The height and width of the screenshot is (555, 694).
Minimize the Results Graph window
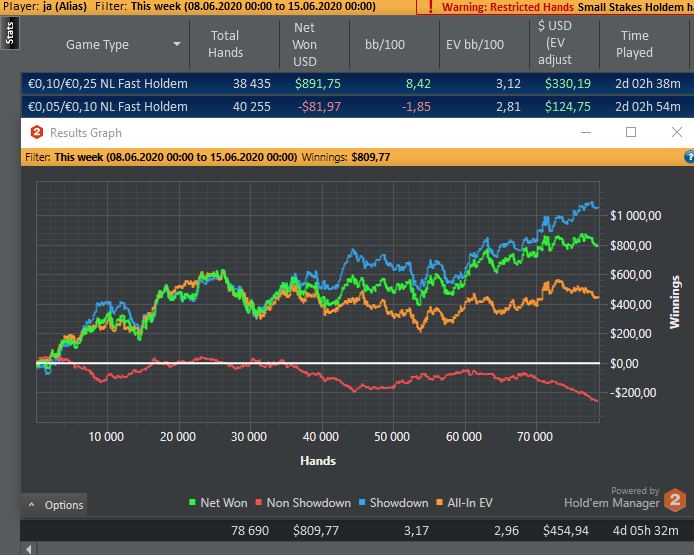(586, 132)
